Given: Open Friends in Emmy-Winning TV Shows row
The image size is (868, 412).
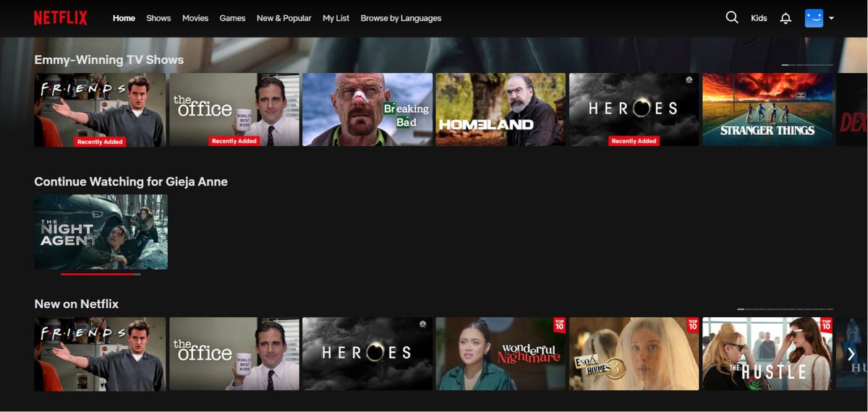Looking at the screenshot, I should 100,109.
